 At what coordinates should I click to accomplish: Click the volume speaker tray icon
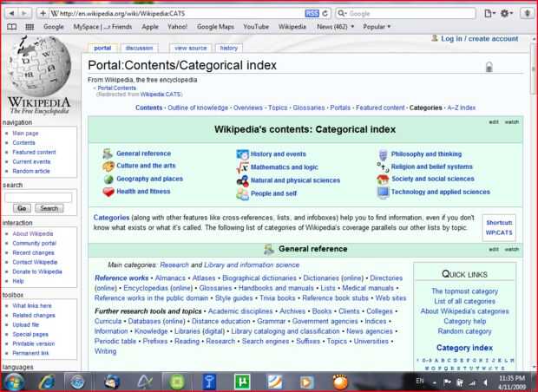coord(485,382)
